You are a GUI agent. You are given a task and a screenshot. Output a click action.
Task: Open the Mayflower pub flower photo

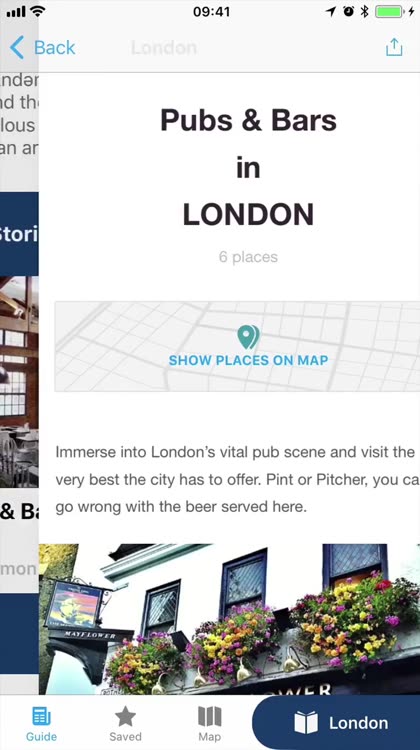click(x=230, y=619)
